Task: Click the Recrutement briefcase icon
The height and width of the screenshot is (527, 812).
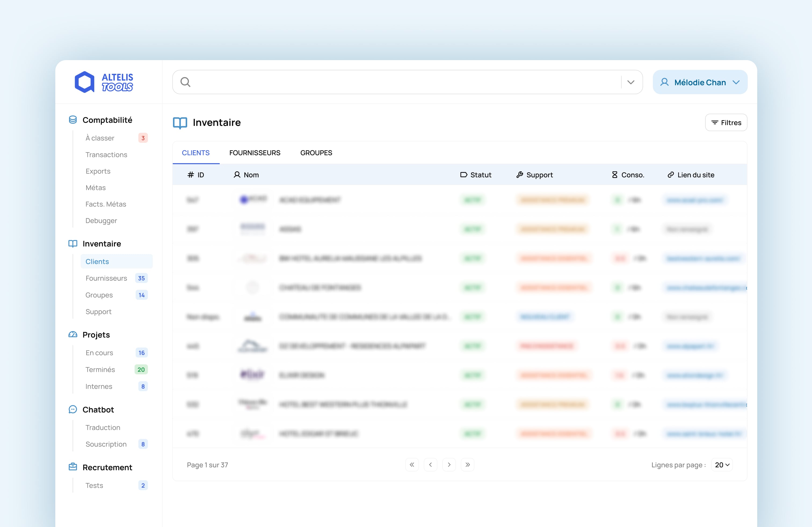Action: pyautogui.click(x=73, y=467)
